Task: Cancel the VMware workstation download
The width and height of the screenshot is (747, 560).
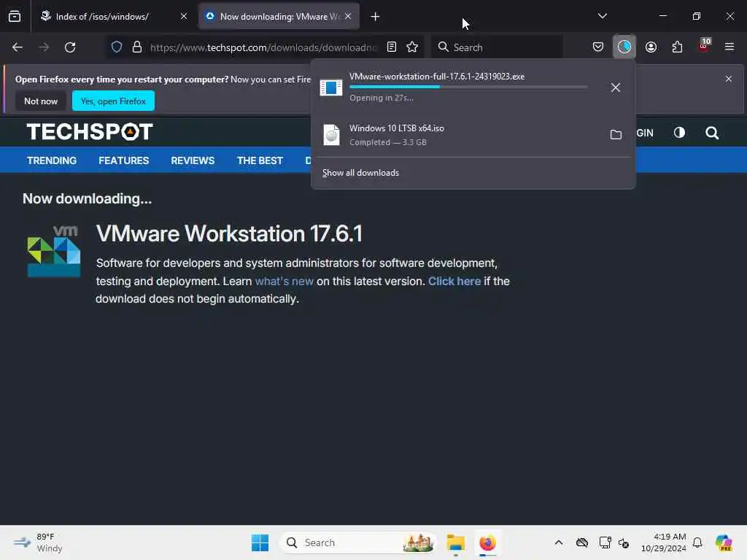Action: click(x=616, y=87)
